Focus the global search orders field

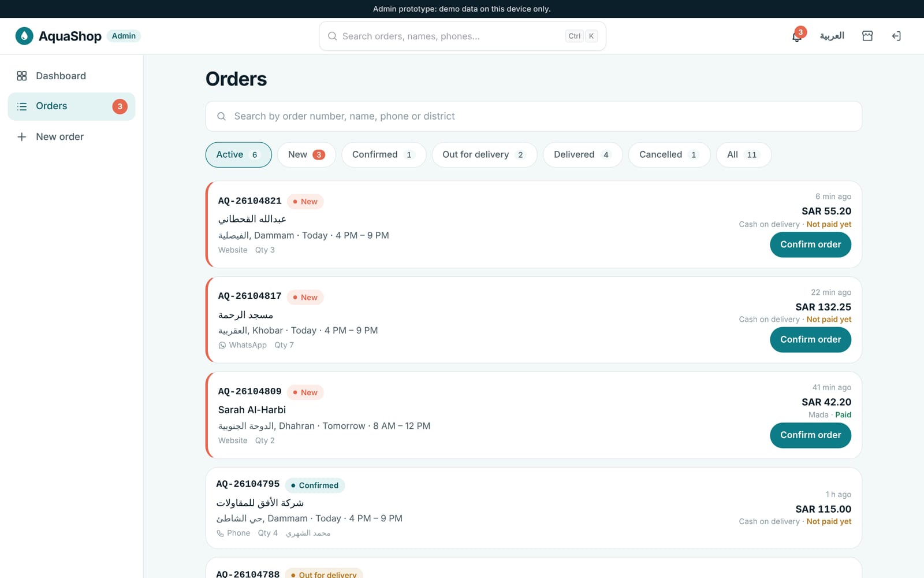463,36
